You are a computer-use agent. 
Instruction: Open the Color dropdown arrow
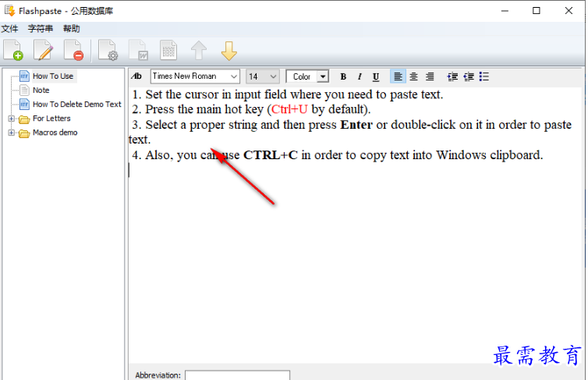323,76
